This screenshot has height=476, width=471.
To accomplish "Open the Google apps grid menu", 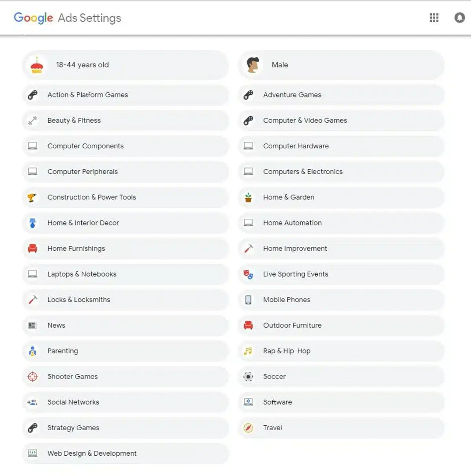I will point(434,18).
